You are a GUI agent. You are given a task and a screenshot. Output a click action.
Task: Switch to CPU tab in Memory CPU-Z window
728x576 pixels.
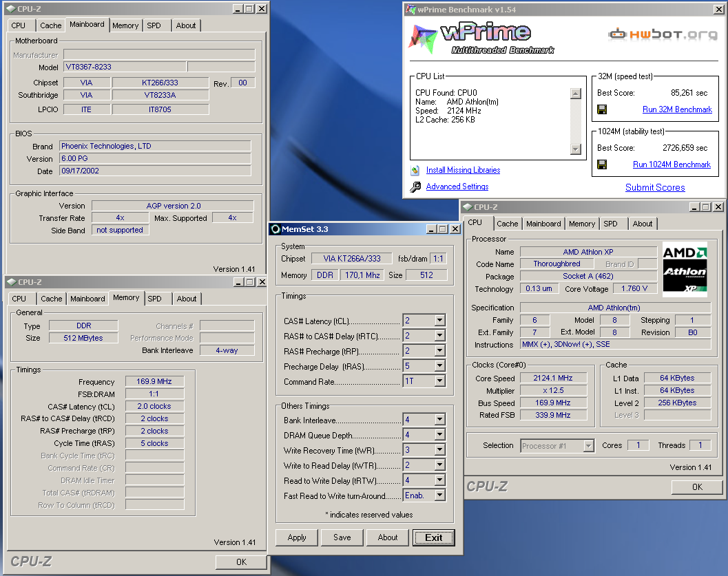pos(19,299)
